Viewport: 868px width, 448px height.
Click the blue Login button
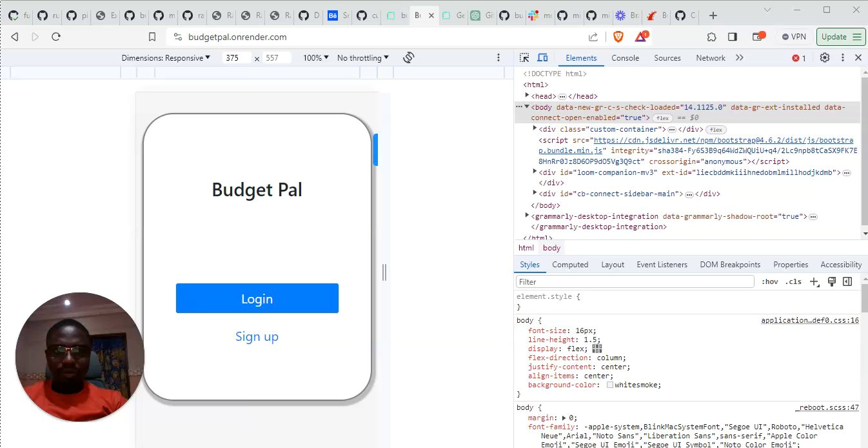(x=257, y=298)
